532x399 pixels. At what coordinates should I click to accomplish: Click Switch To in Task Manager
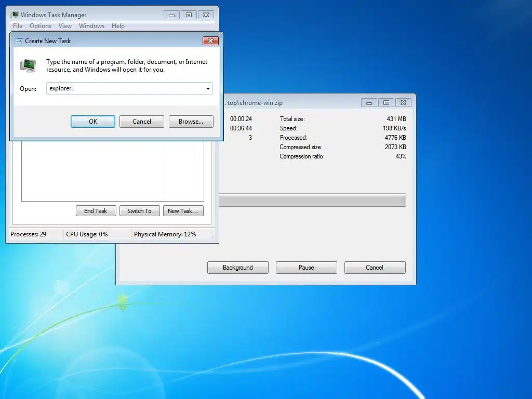coord(139,211)
